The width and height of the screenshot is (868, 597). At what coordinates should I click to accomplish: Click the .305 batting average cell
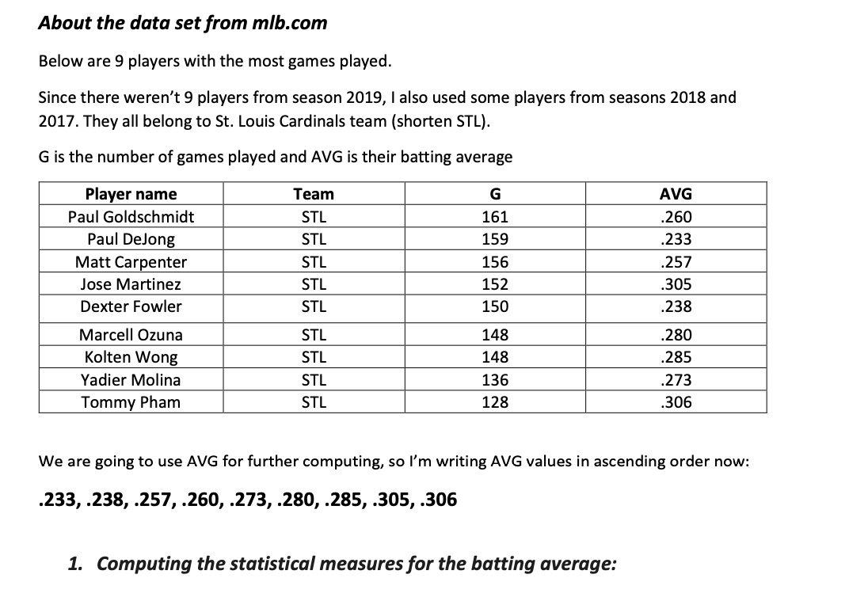point(676,283)
